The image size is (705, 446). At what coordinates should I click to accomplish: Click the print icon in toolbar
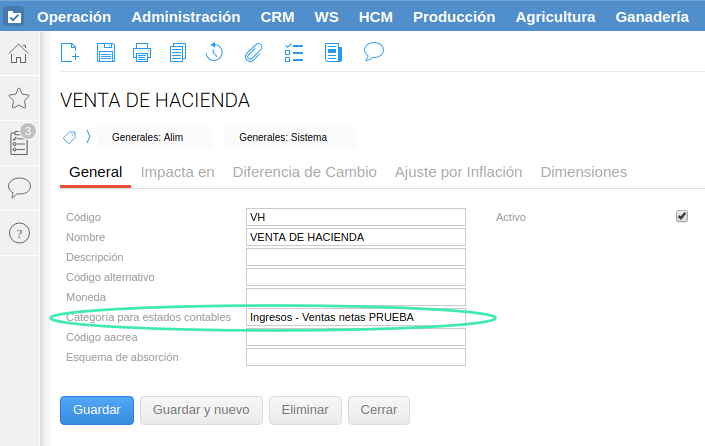pyautogui.click(x=142, y=53)
